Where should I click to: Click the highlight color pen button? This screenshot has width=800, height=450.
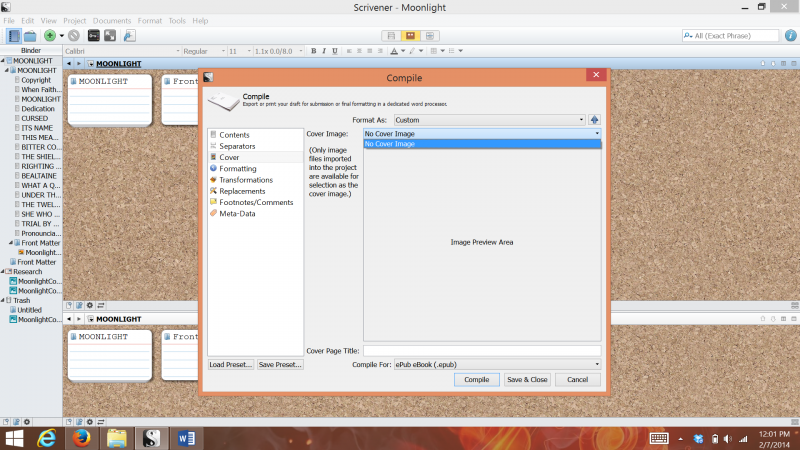click(x=412, y=51)
